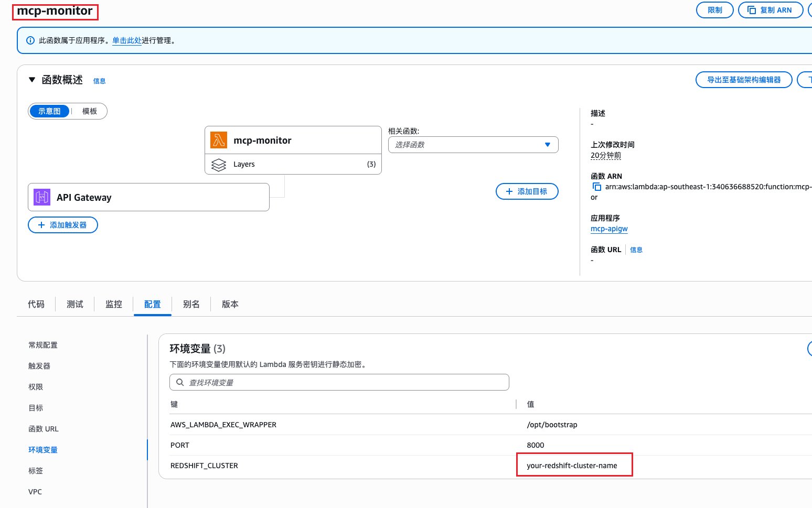Click the copy icon in the 复制 ARN button
Image resolution: width=812 pixels, height=508 pixels.
751,10
